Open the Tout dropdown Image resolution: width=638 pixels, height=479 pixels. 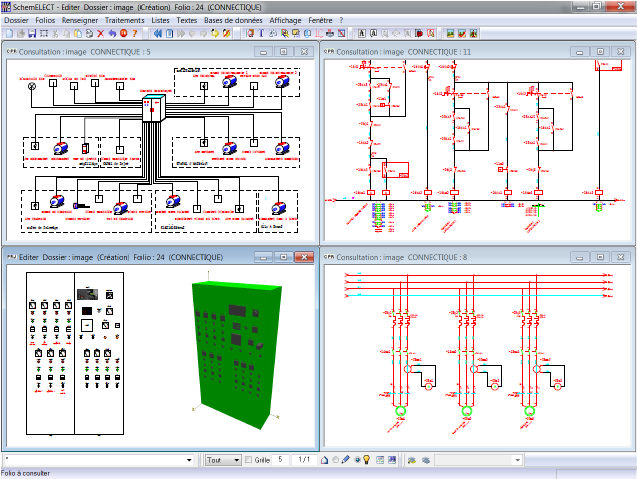(223, 460)
